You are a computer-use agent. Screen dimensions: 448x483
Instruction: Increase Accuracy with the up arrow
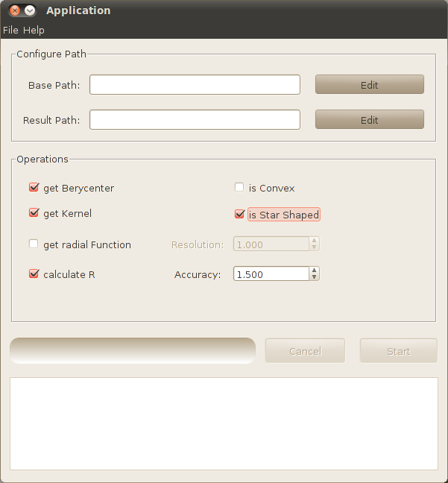click(x=314, y=270)
